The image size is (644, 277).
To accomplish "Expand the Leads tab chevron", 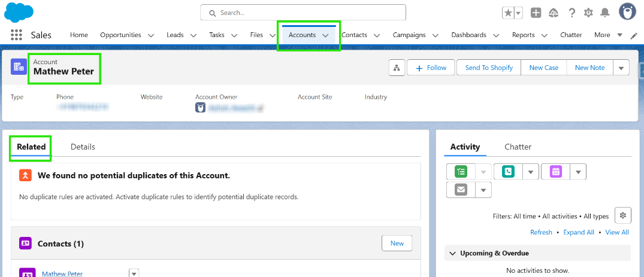I will tap(193, 35).
